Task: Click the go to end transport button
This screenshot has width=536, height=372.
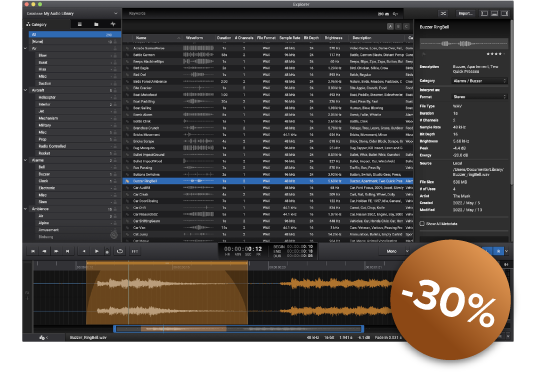Action: click(68, 251)
